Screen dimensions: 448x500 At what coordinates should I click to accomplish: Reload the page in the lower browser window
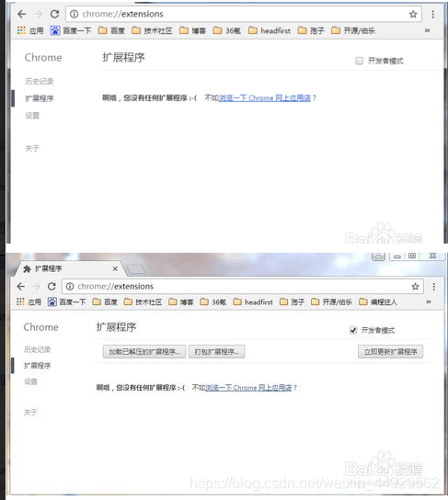click(x=52, y=287)
